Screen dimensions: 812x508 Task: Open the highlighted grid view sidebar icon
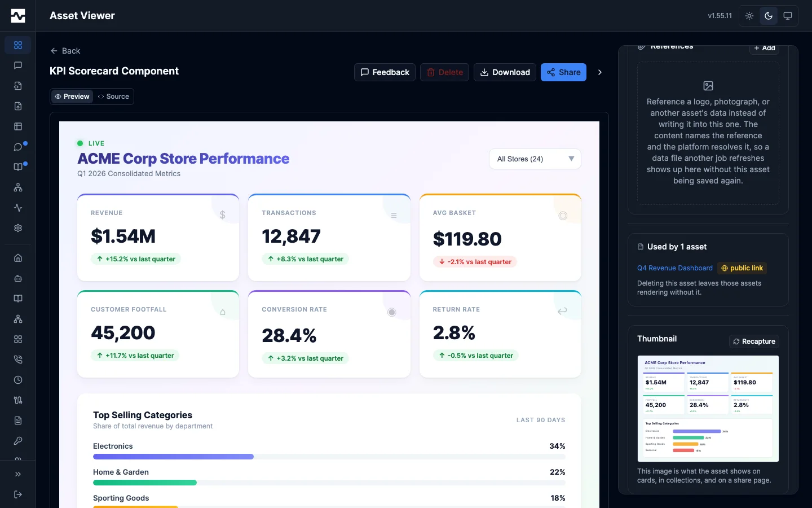point(18,45)
